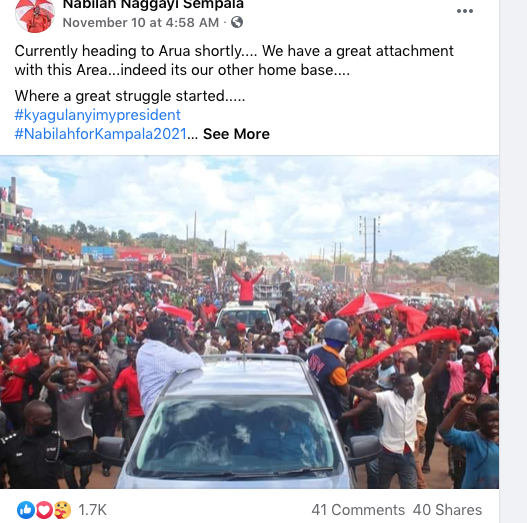This screenshot has width=527, height=523.
Task: Click the Care hug reaction emoji
Action: tap(63, 510)
